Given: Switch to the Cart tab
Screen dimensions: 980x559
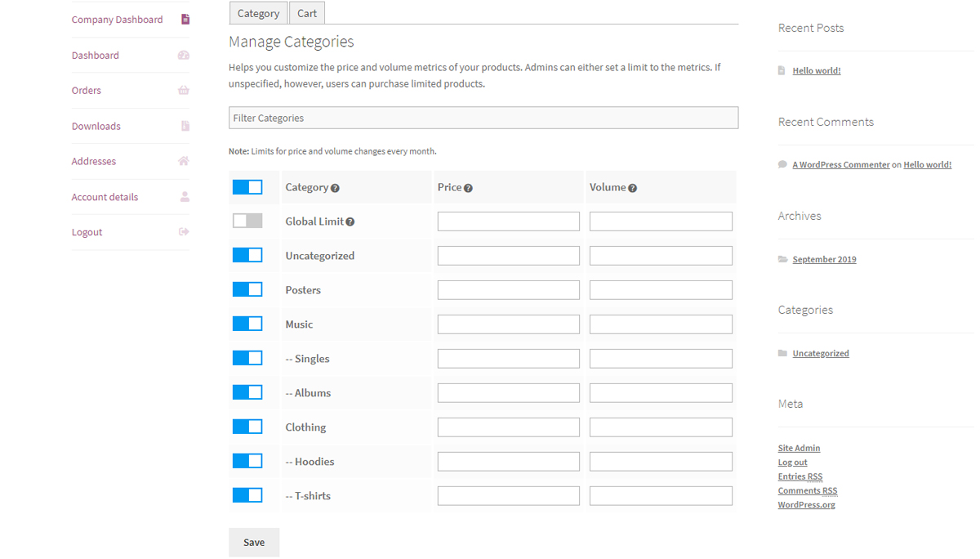Looking at the screenshot, I should point(307,13).
